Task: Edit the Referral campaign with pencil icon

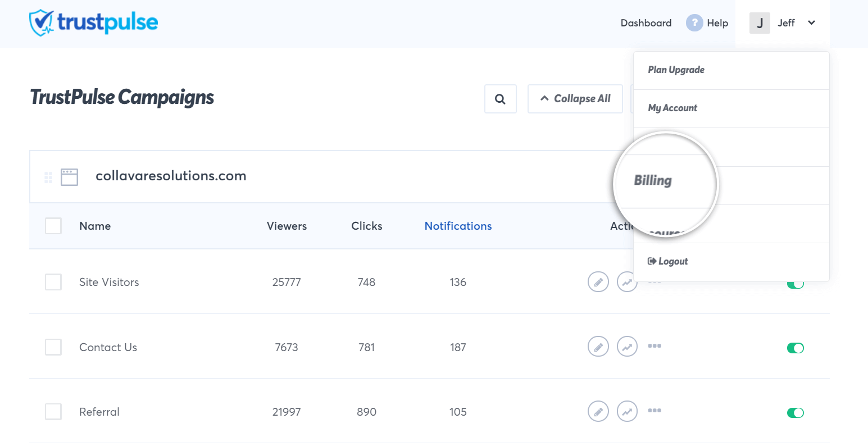Action: [598, 412]
